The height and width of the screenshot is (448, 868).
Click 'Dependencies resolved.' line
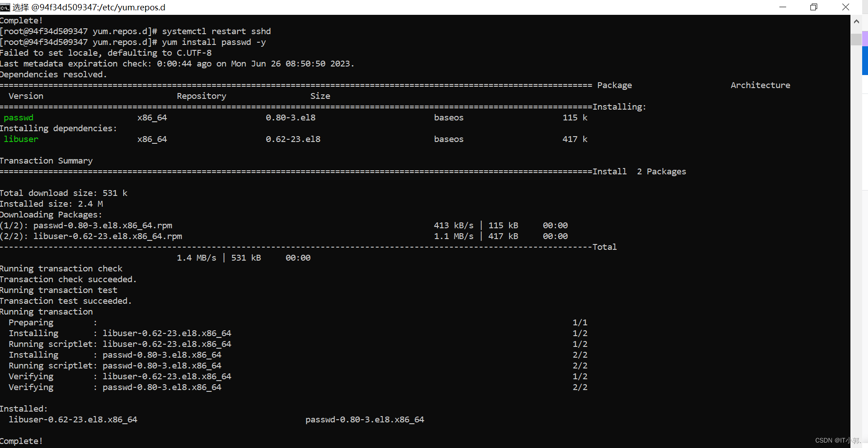point(54,74)
